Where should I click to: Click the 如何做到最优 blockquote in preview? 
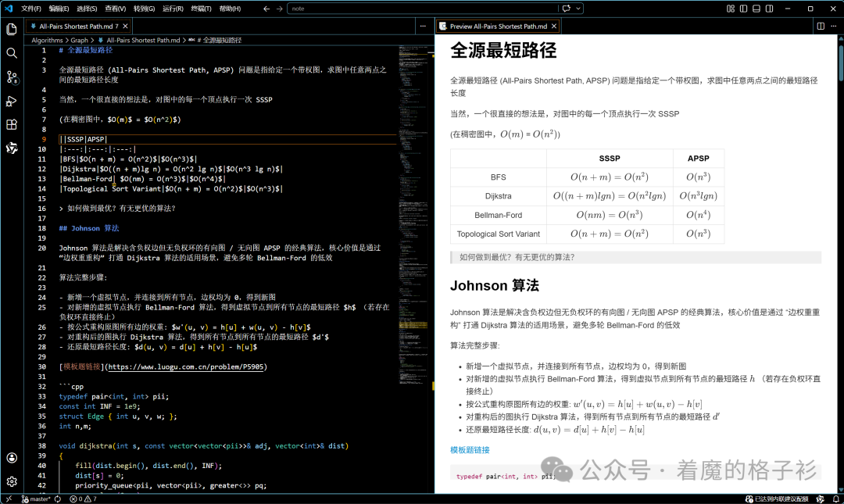coord(635,257)
